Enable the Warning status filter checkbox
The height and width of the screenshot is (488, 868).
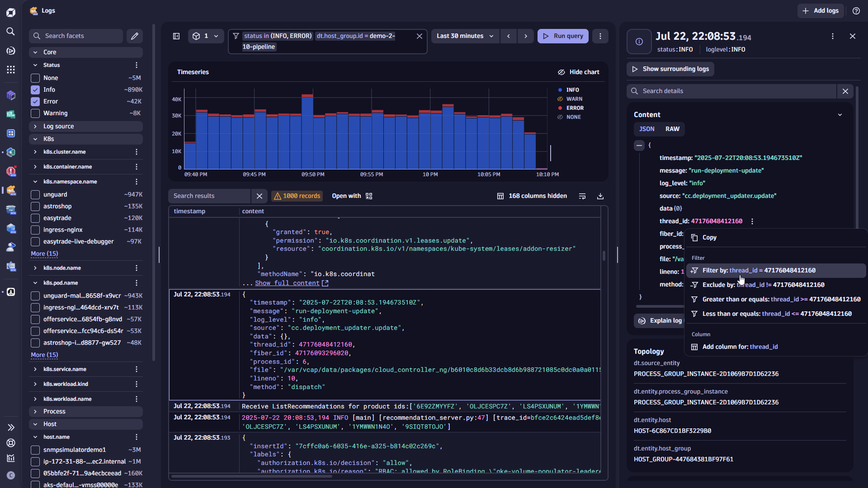pos(34,113)
